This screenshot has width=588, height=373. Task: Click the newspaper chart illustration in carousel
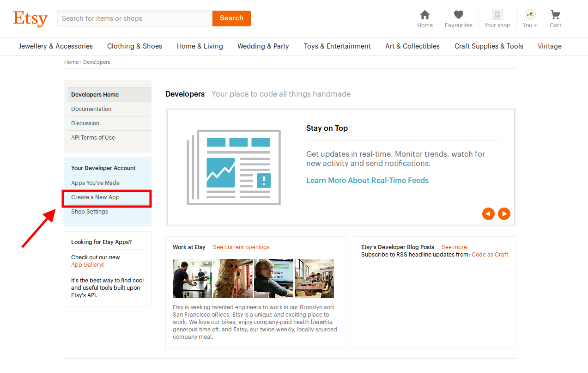pos(233,167)
